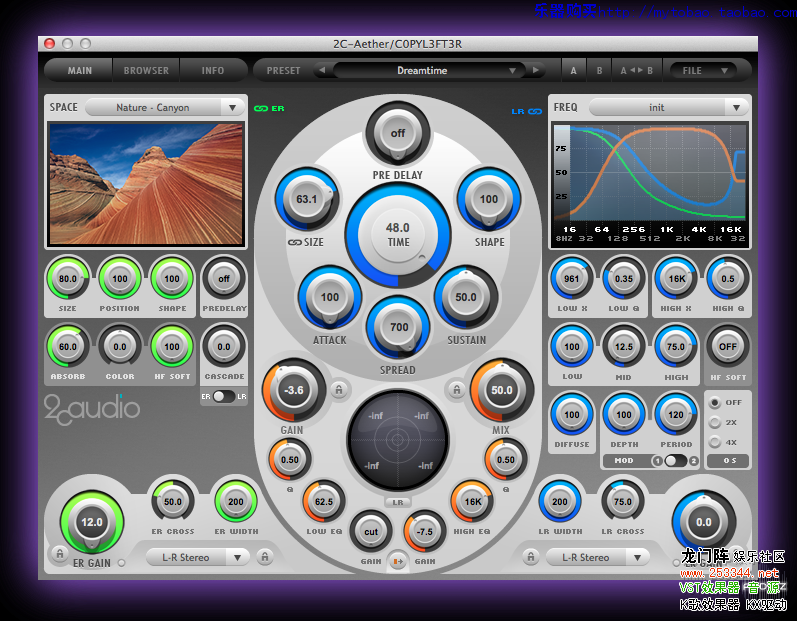This screenshot has width=797, height=621.
Task: Toggle the ER link icon
Action: tap(261, 108)
